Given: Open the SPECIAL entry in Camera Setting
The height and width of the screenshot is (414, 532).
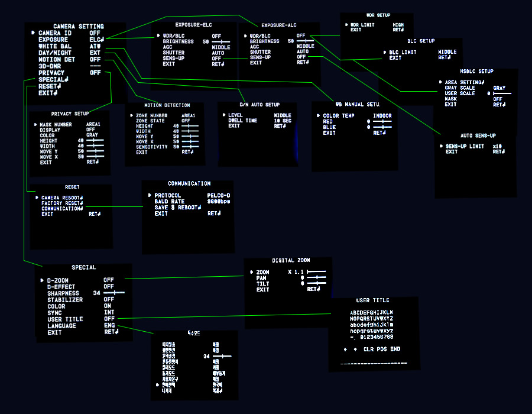Looking at the screenshot, I should tap(53, 79).
